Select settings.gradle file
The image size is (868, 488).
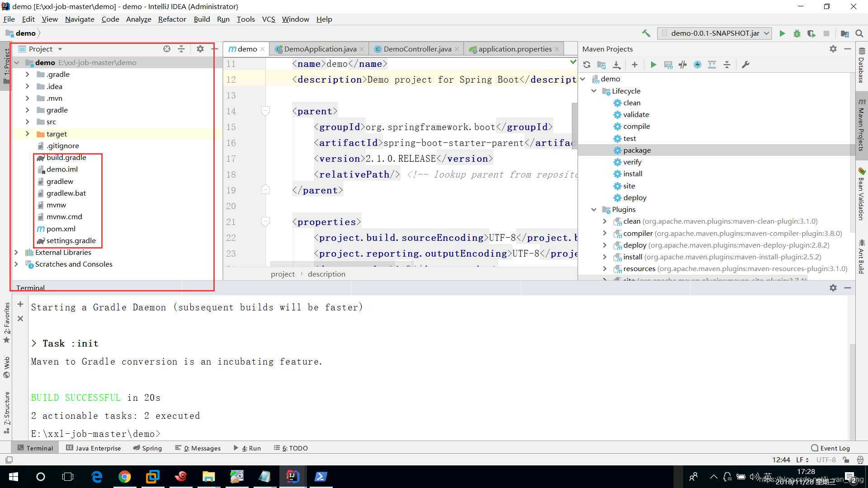pyautogui.click(x=71, y=240)
